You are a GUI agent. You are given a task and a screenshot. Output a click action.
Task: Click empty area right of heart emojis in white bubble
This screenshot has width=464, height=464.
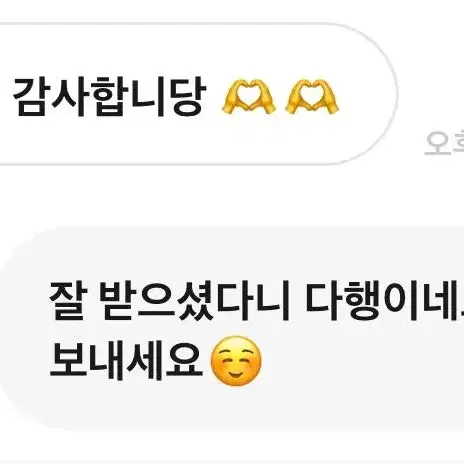click(x=365, y=97)
